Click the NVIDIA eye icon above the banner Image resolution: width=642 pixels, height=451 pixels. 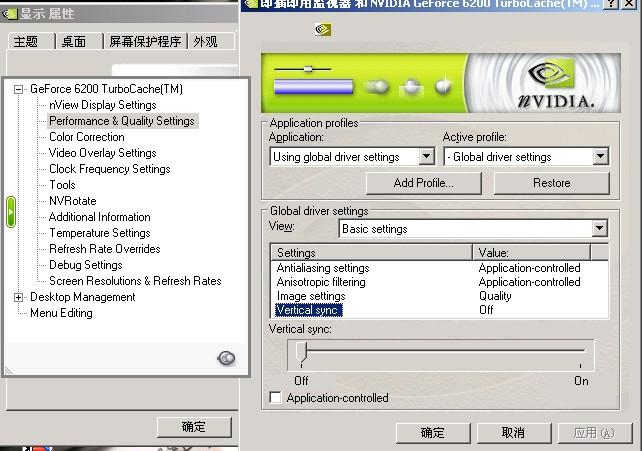(323, 29)
